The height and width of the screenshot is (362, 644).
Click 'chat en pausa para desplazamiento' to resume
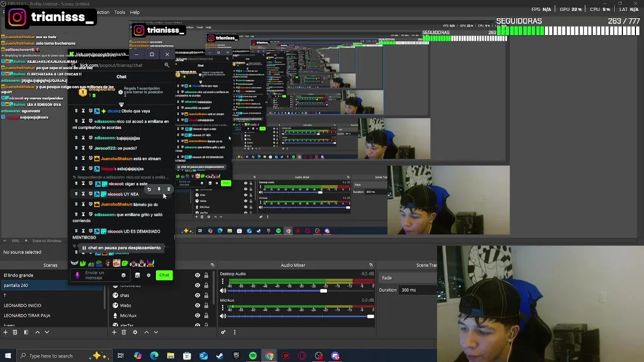click(121, 248)
